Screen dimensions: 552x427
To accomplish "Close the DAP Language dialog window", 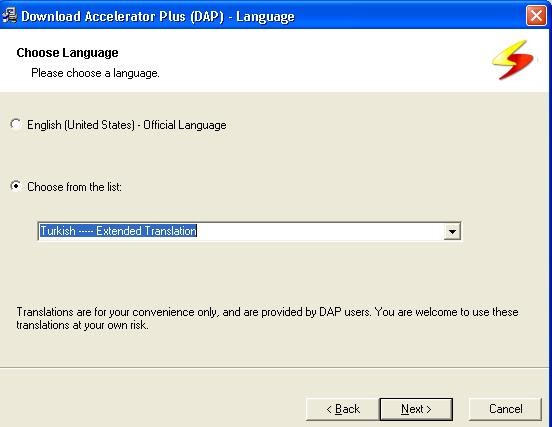I will point(536,16).
